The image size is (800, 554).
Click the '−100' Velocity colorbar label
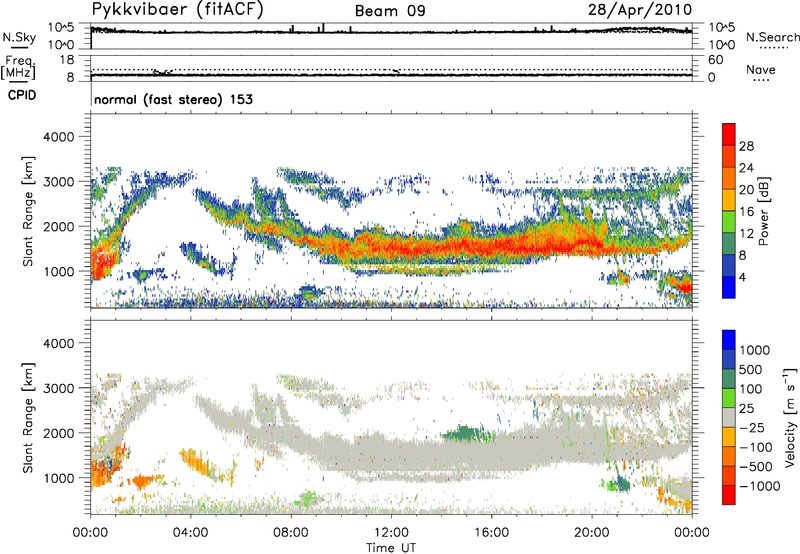coord(756,447)
